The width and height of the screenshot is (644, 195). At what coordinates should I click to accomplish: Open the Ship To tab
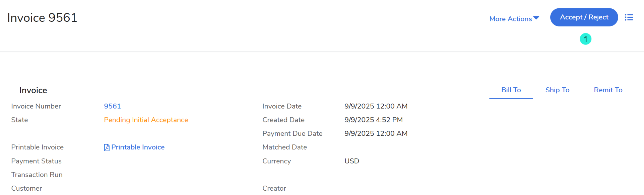(x=557, y=90)
